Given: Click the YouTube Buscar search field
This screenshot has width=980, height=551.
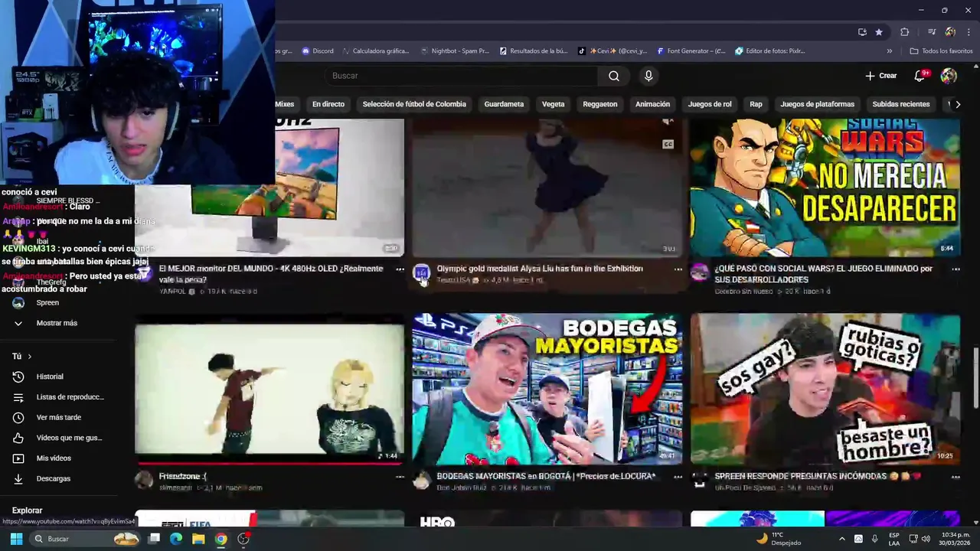Looking at the screenshot, I should pyautogui.click(x=461, y=76).
